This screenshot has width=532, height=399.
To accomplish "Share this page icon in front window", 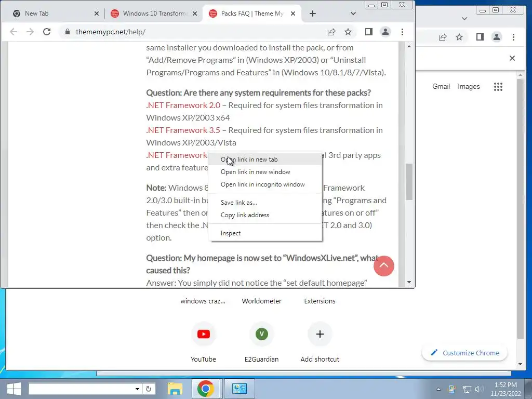I will pos(331,32).
